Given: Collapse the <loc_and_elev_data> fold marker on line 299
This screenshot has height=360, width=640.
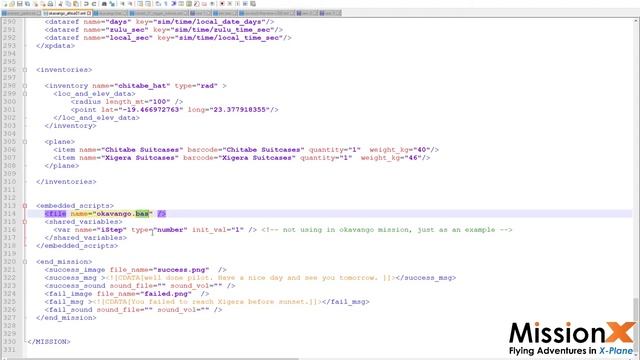Looking at the screenshot, I should point(25,94).
